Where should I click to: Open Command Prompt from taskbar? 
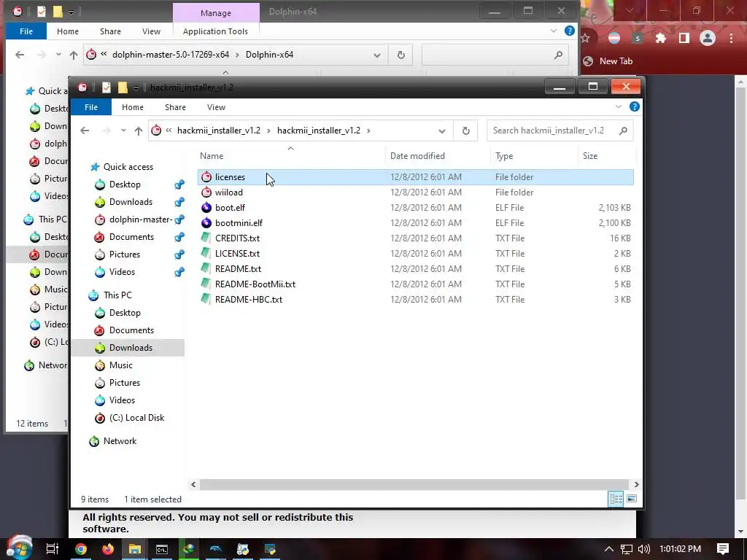(162, 549)
